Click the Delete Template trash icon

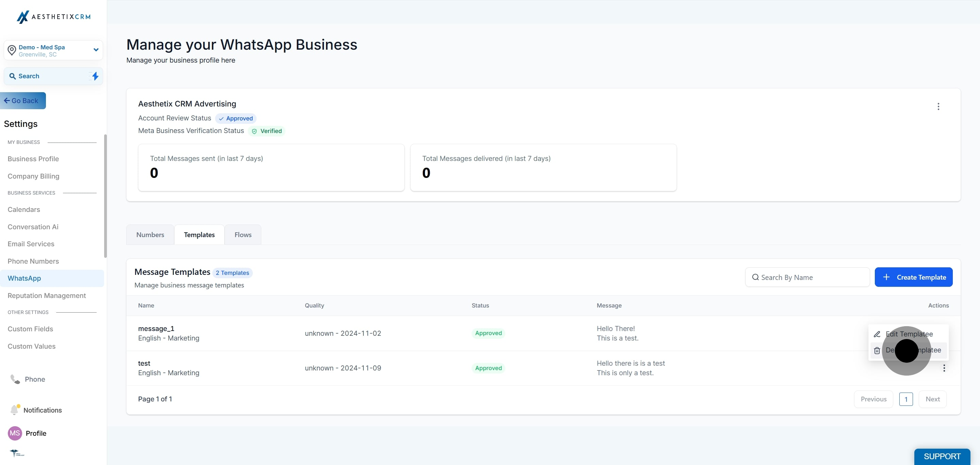(x=877, y=351)
